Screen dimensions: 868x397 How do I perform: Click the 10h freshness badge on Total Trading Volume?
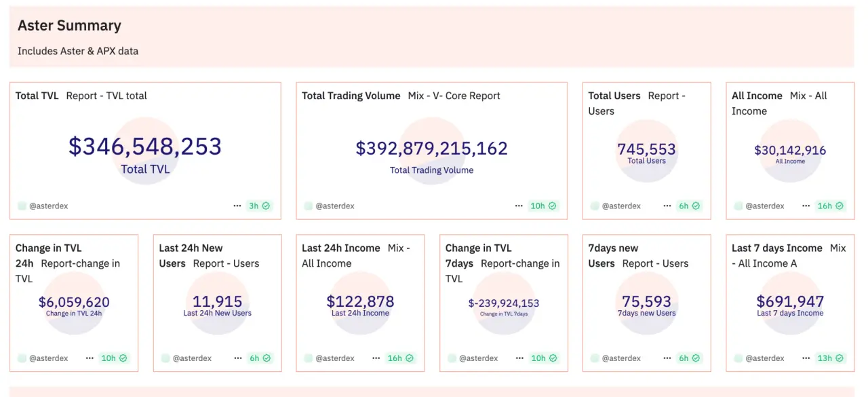543,206
